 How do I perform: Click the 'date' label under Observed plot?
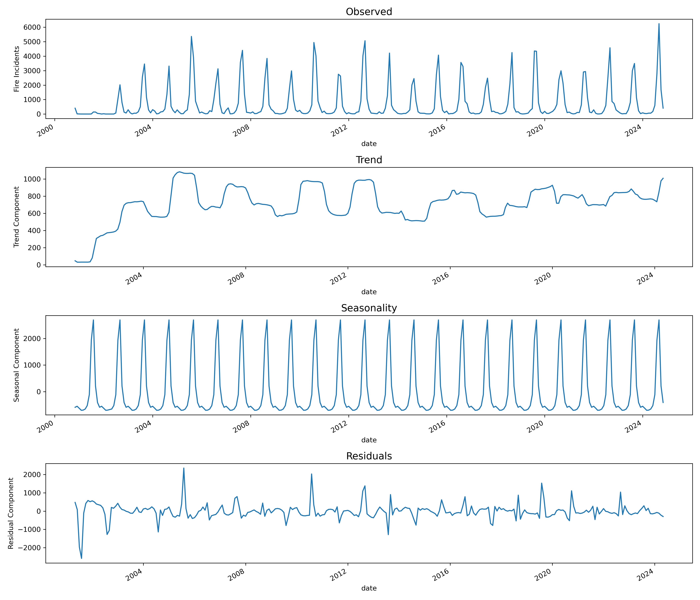pyautogui.click(x=369, y=143)
